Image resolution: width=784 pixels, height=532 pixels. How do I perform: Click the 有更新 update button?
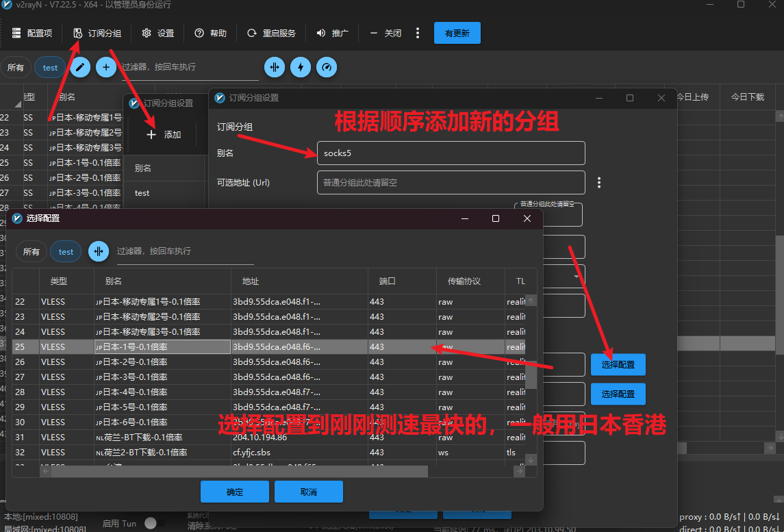click(457, 33)
